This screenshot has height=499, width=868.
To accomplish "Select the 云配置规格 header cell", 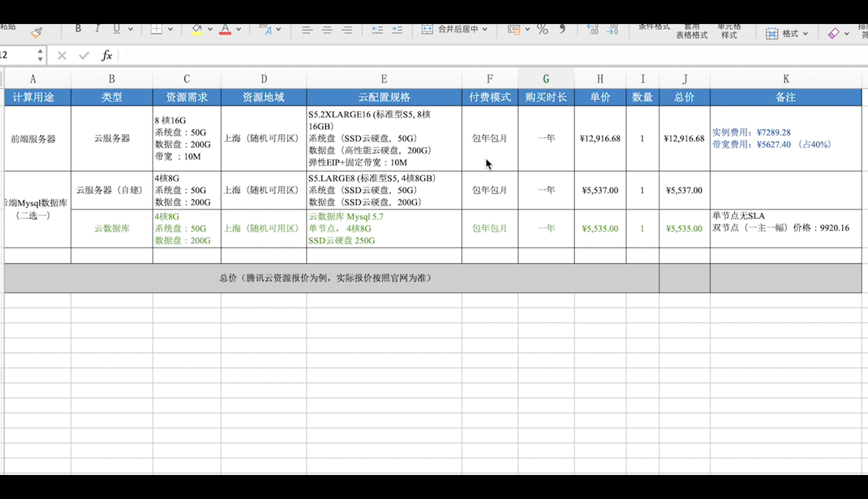I will point(384,97).
